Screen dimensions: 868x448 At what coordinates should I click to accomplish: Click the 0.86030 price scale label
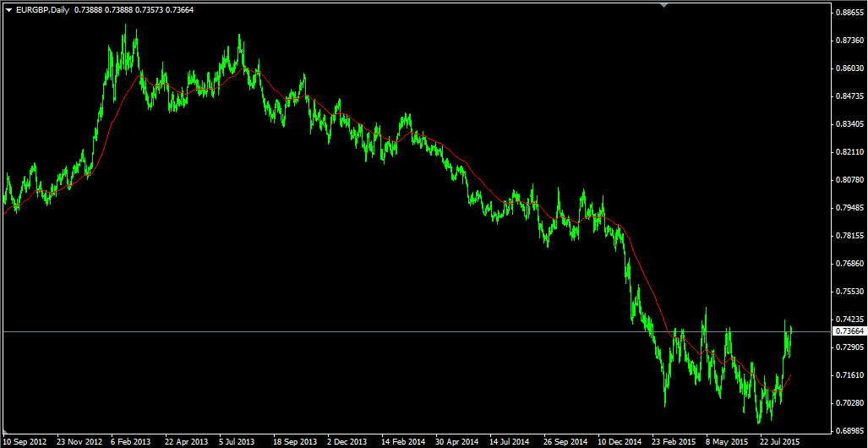[x=849, y=68]
